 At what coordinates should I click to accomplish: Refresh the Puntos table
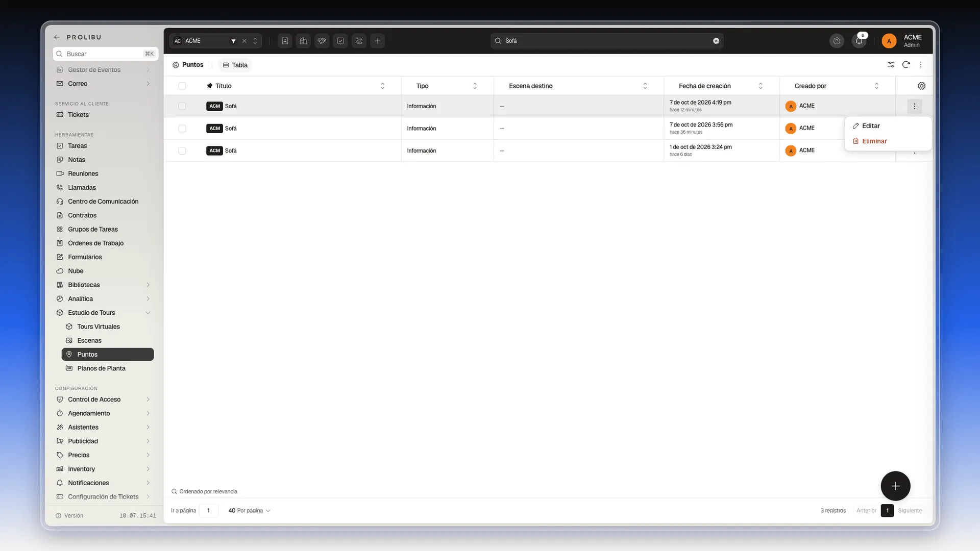click(906, 65)
